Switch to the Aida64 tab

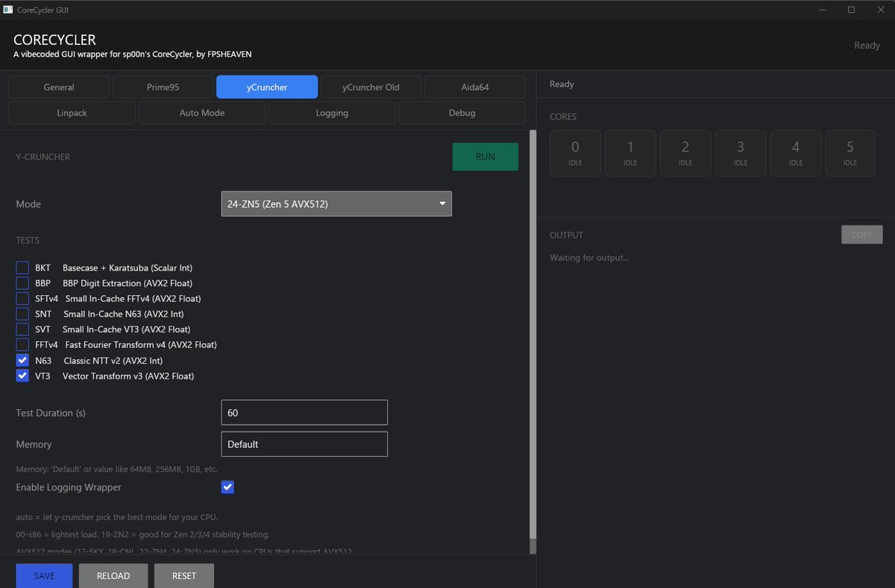coord(475,87)
